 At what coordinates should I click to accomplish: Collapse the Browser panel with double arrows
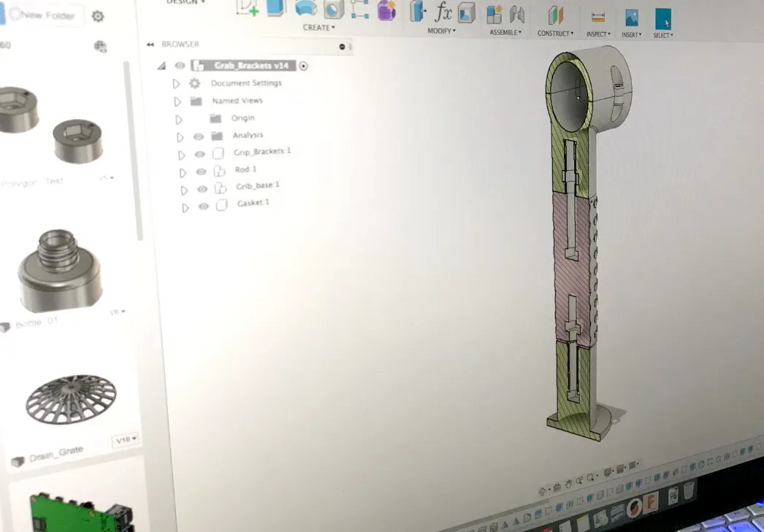click(150, 45)
